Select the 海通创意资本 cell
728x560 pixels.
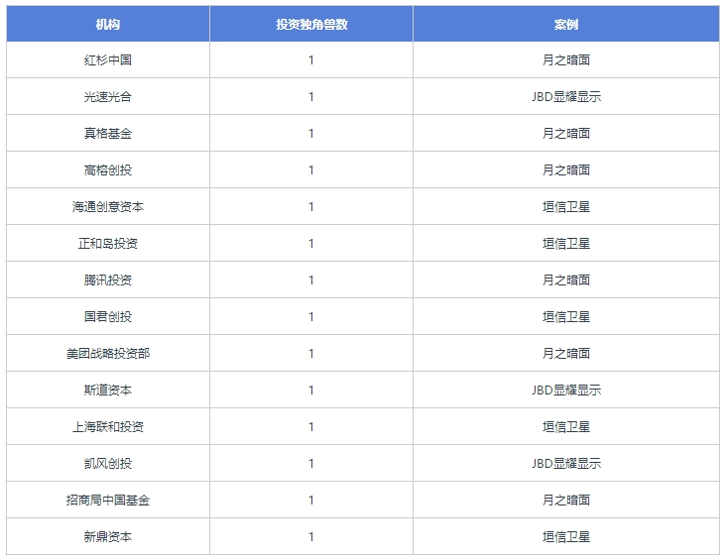click(108, 206)
